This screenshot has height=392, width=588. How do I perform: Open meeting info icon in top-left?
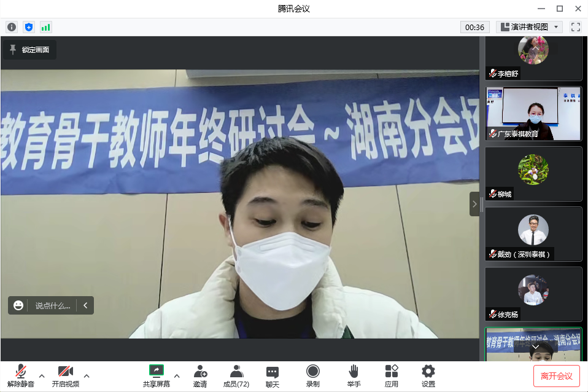coord(11,27)
